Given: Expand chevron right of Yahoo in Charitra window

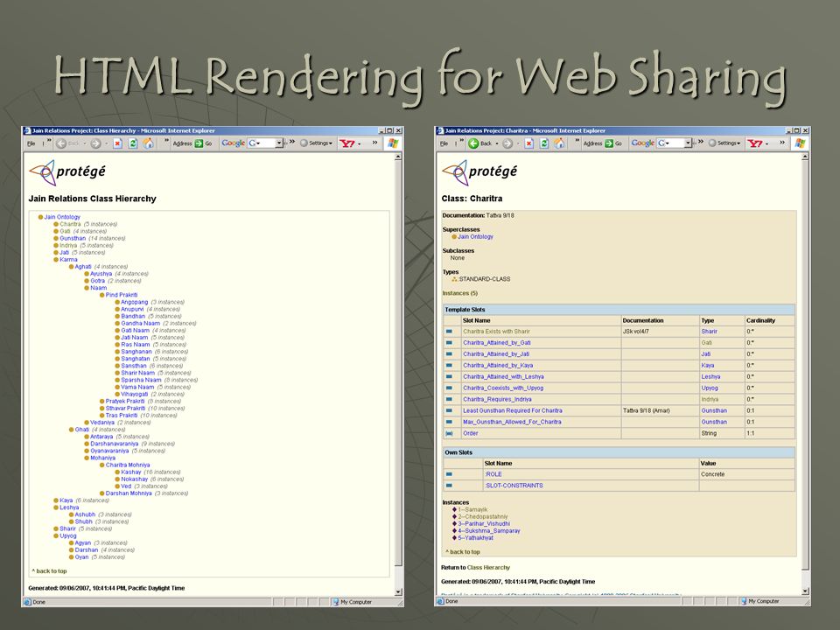Looking at the screenshot, I should [782, 142].
